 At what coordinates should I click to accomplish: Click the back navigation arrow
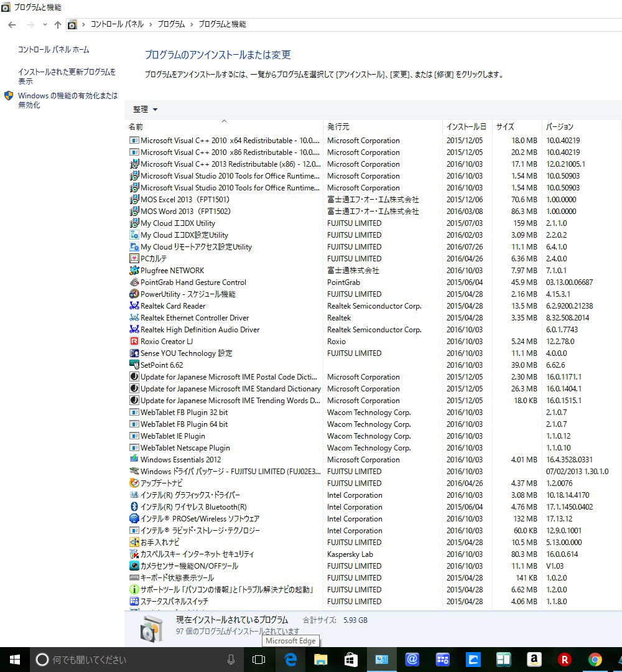(x=12, y=25)
